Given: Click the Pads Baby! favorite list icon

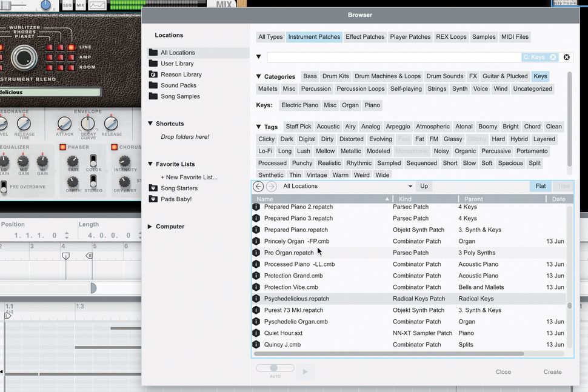Looking at the screenshot, I should point(154,199).
